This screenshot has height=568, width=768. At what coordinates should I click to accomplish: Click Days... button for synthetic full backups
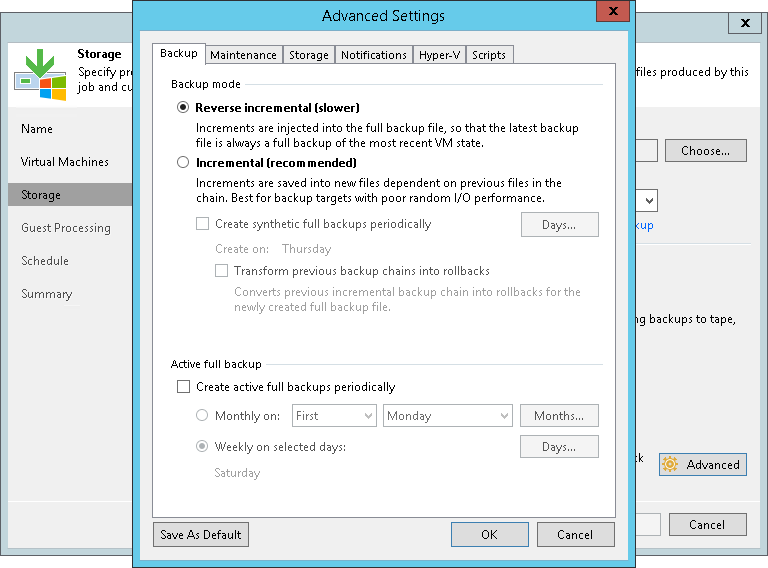pyautogui.click(x=559, y=225)
